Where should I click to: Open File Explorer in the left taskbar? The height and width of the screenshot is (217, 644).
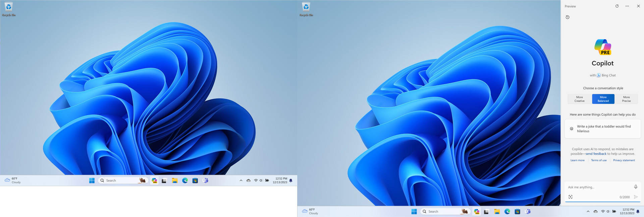pos(175,180)
